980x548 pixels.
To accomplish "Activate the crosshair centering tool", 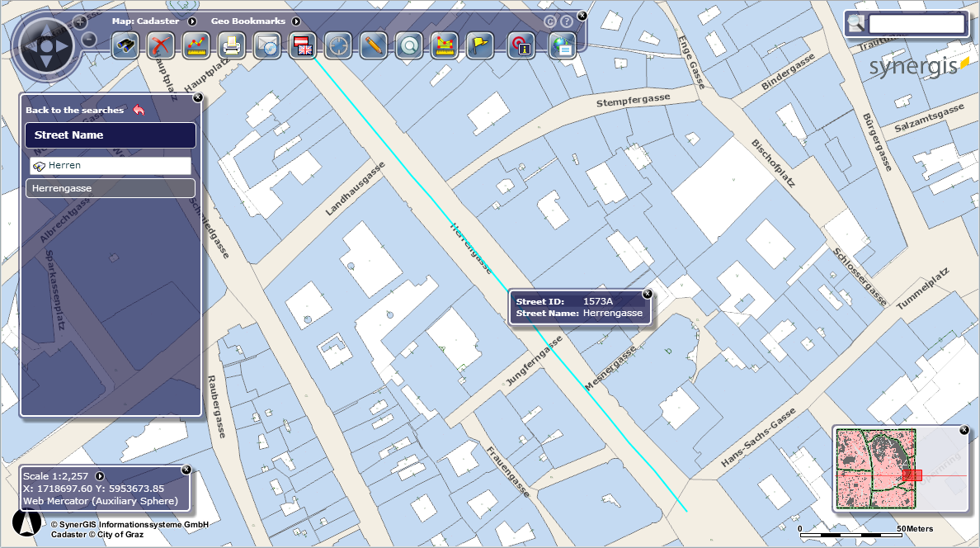I will click(x=337, y=45).
